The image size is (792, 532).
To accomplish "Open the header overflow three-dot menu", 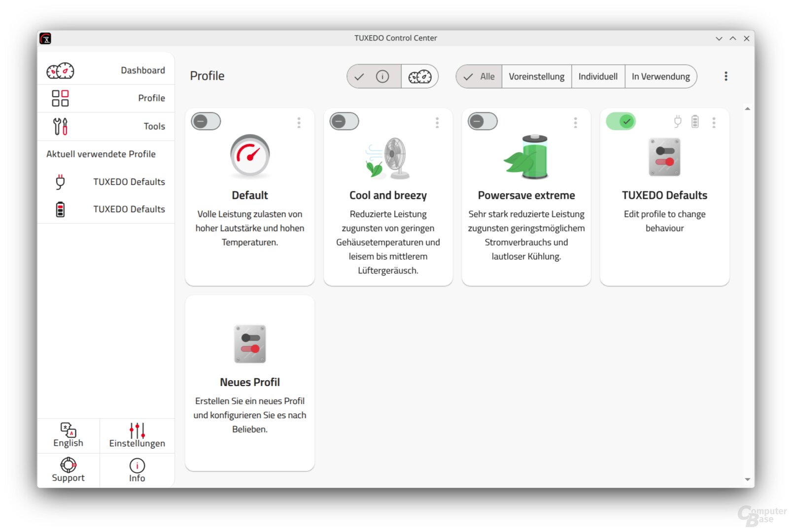I will 726,76.
